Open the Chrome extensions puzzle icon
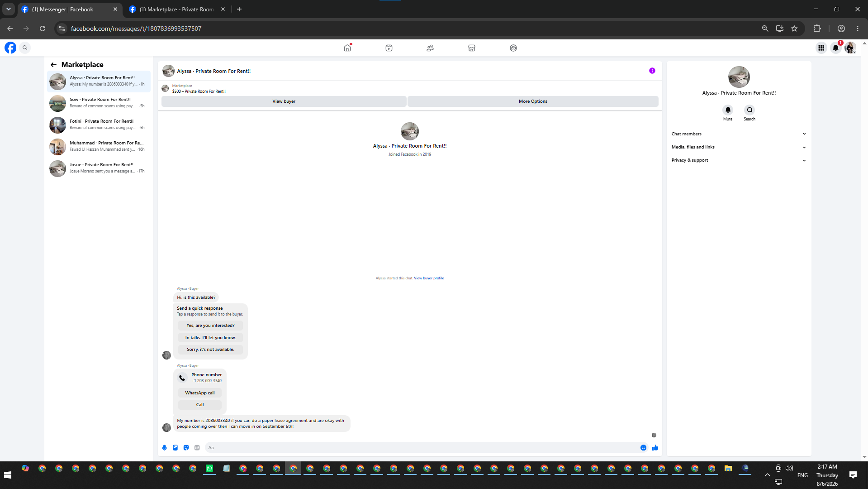Image resolution: width=868 pixels, height=489 pixels. click(817, 29)
